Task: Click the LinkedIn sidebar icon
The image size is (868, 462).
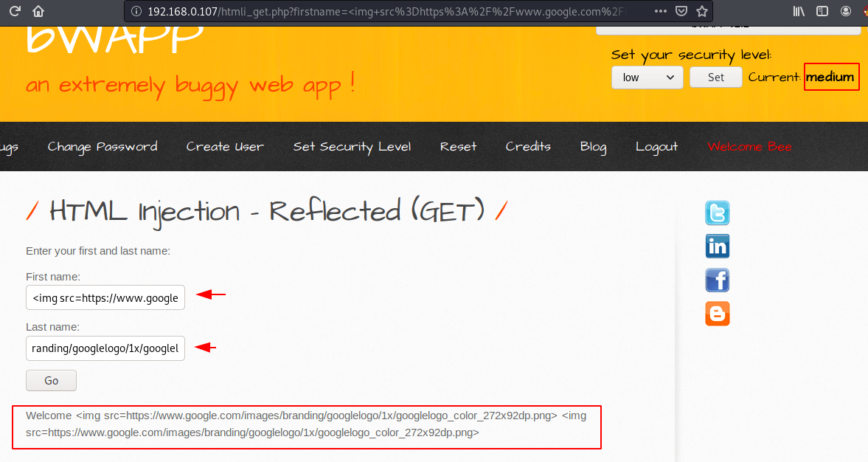Action: point(716,246)
